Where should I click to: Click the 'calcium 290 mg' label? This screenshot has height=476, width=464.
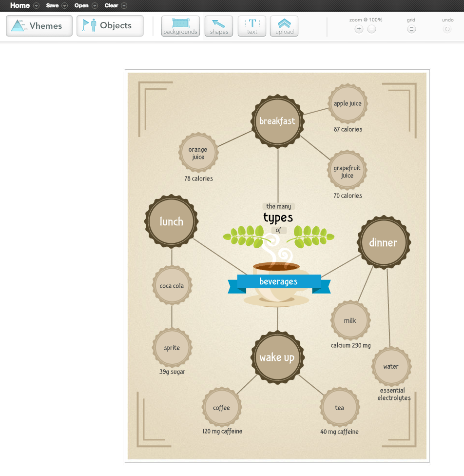pos(351,345)
